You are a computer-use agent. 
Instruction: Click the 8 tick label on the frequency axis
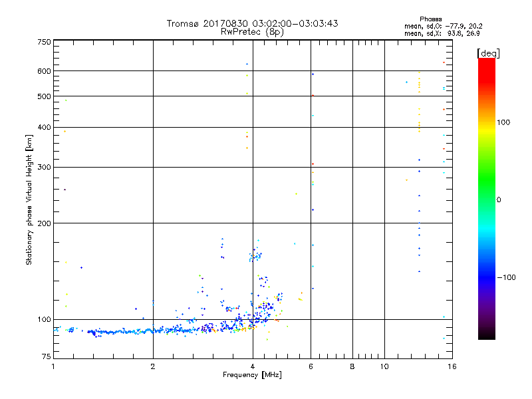point(352,366)
